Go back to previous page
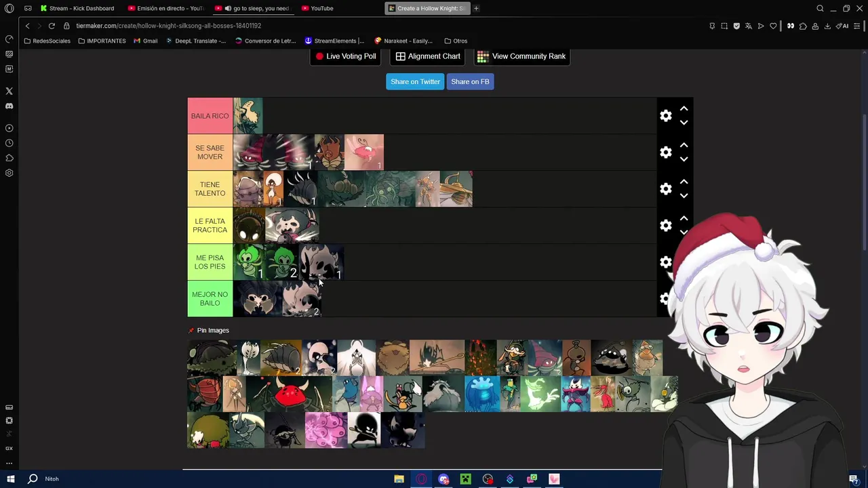The image size is (868, 488). tap(27, 26)
